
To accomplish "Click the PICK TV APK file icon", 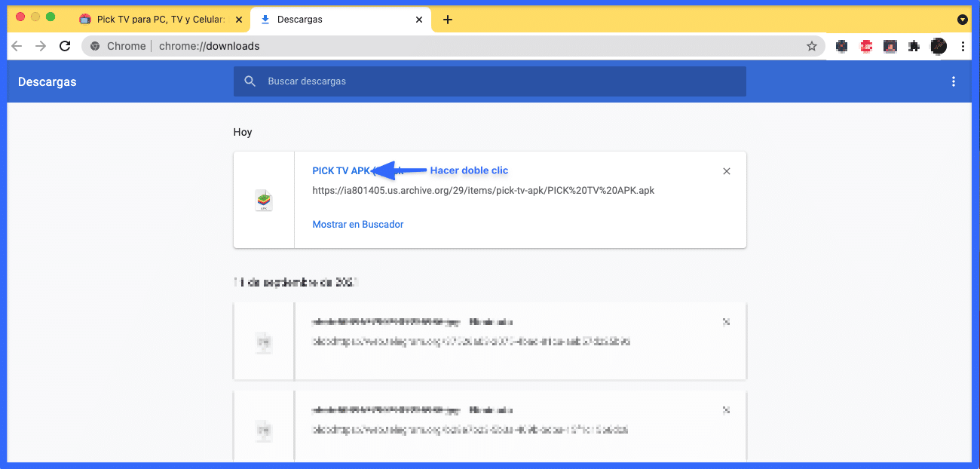I will pyautogui.click(x=264, y=200).
